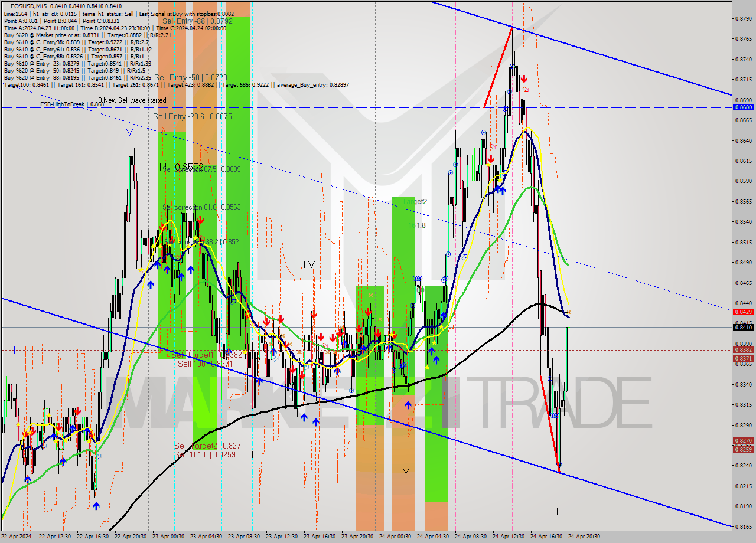Click the 0.8540 price axis value
The image size is (756, 543).
point(743,222)
